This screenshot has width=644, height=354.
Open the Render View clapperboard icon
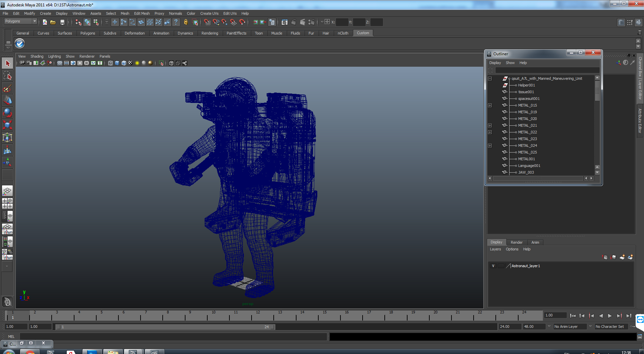(x=284, y=22)
